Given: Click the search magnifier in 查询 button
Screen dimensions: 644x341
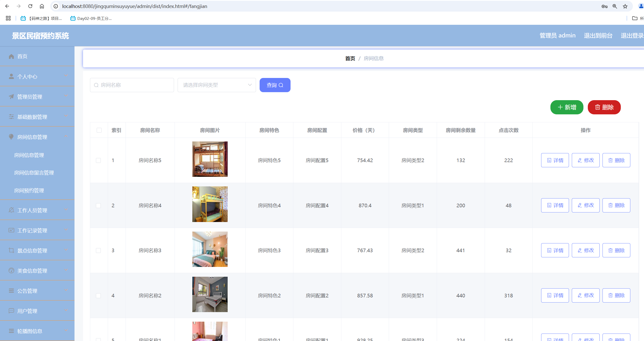Looking at the screenshot, I should coord(281,85).
